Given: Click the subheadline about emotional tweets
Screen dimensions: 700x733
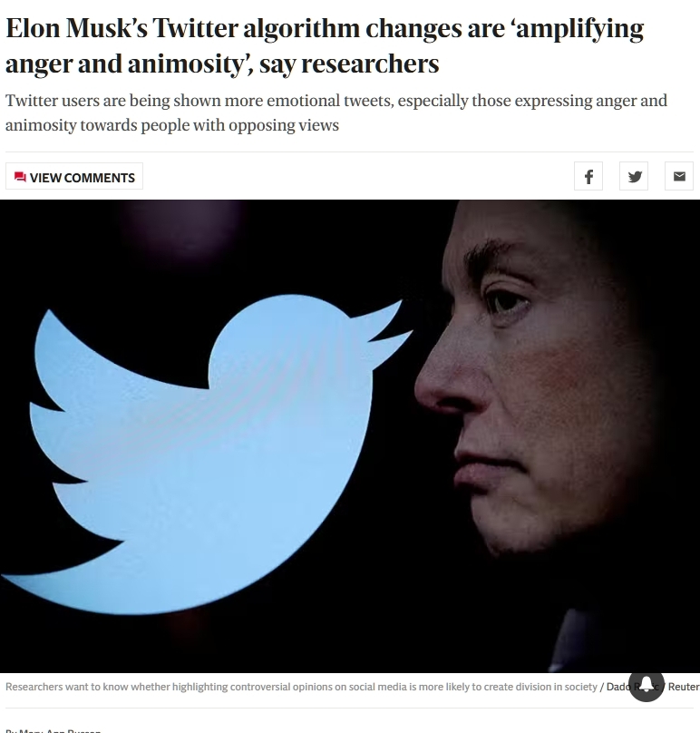Looking at the screenshot, I should (336, 112).
